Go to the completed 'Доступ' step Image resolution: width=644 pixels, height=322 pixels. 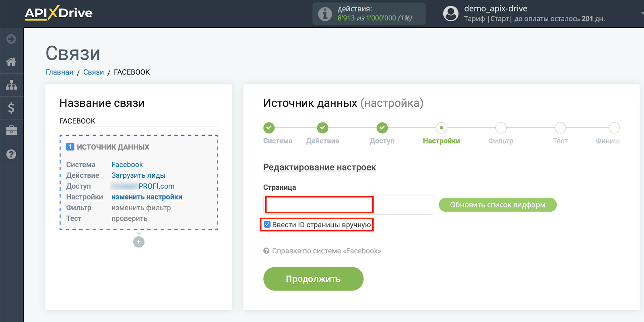click(x=382, y=128)
